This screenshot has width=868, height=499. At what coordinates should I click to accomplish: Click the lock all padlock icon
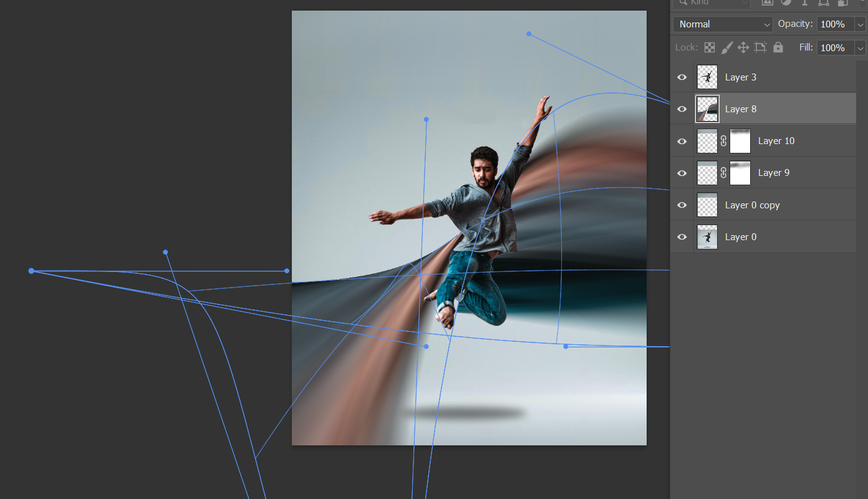(778, 47)
